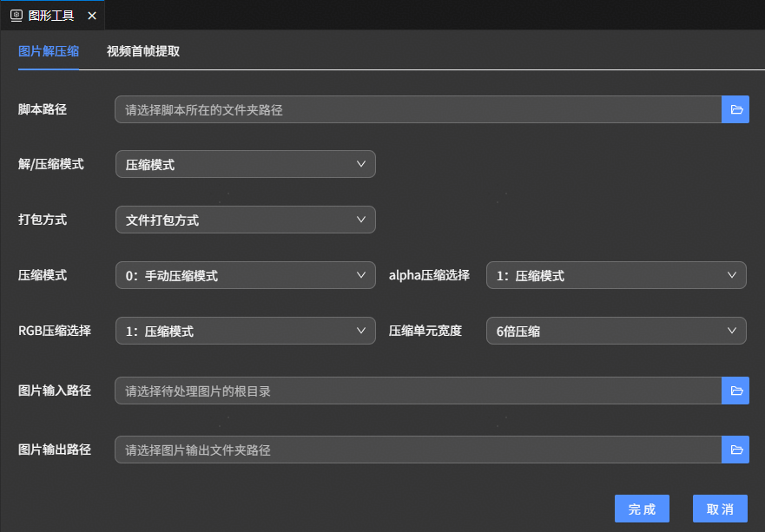The image size is (765, 532).
Task: Open the 视频首帧提取 tab
Action: coord(143,51)
